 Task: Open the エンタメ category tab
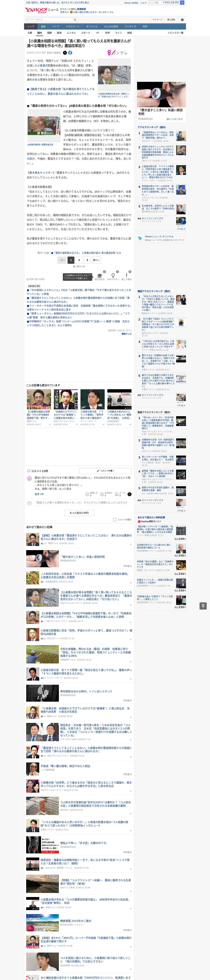[71, 33]
